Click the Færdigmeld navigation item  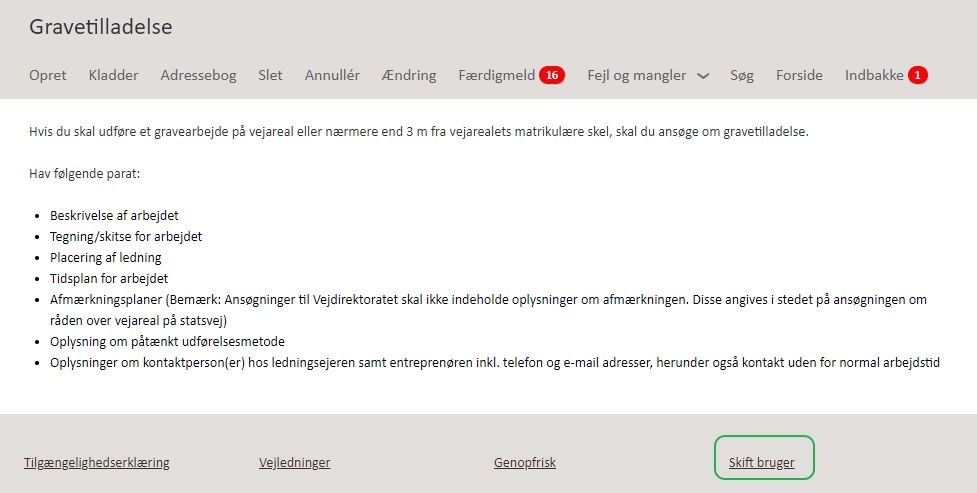click(x=497, y=75)
